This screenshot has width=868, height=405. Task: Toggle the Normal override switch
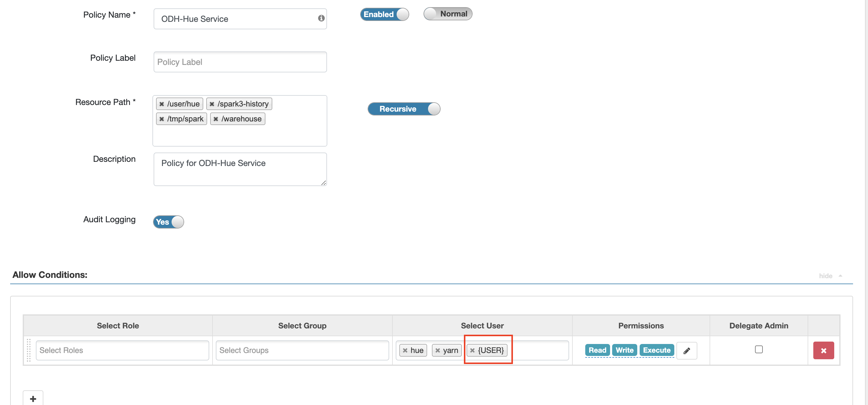point(447,14)
